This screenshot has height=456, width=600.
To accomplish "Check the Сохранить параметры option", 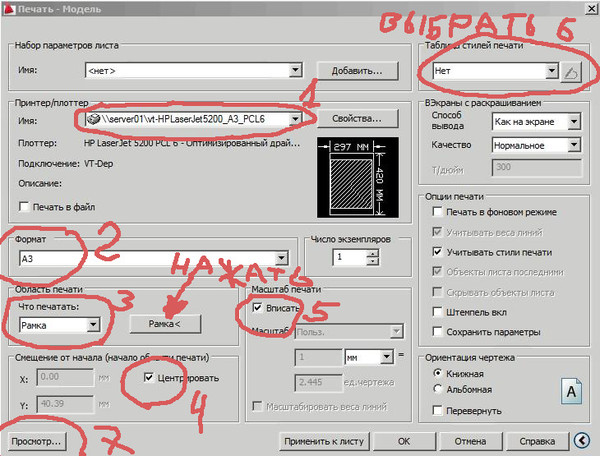I will point(437,331).
